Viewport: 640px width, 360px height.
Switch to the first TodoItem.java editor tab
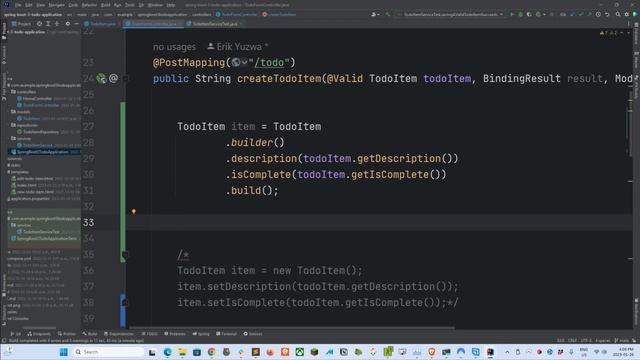(100, 24)
